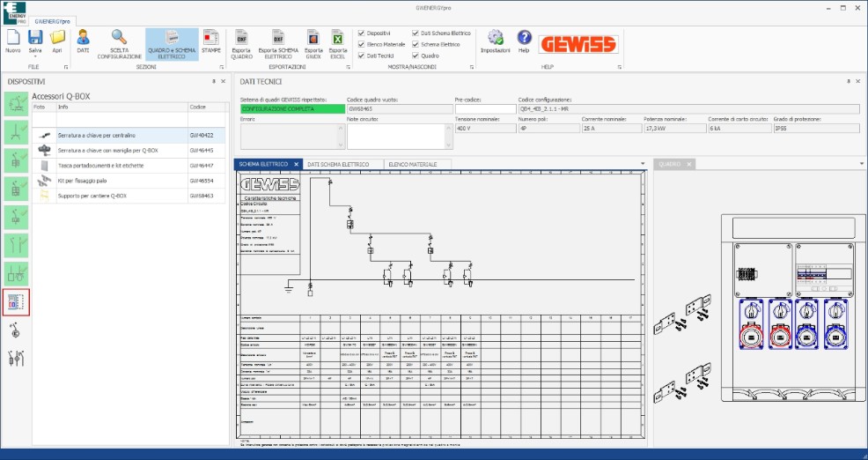Select row Tasca portadocumenti e kit etichette
868x460 pixels.
click(129, 165)
